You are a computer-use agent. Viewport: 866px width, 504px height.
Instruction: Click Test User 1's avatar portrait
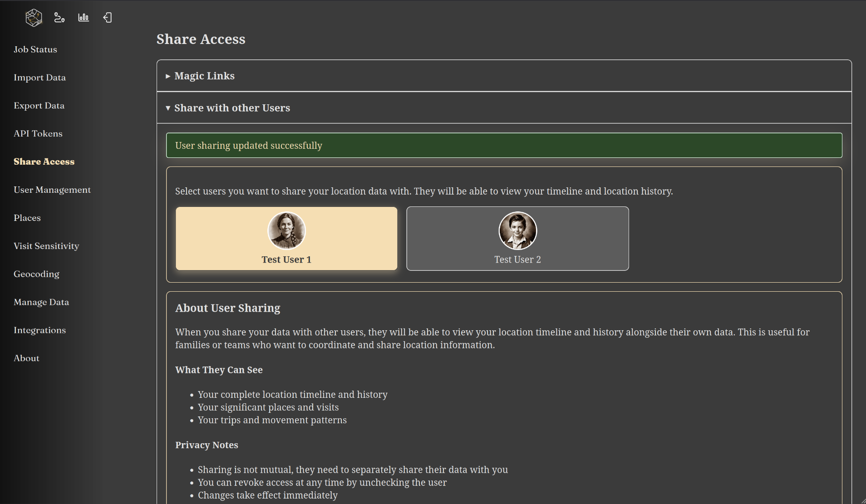tap(286, 230)
